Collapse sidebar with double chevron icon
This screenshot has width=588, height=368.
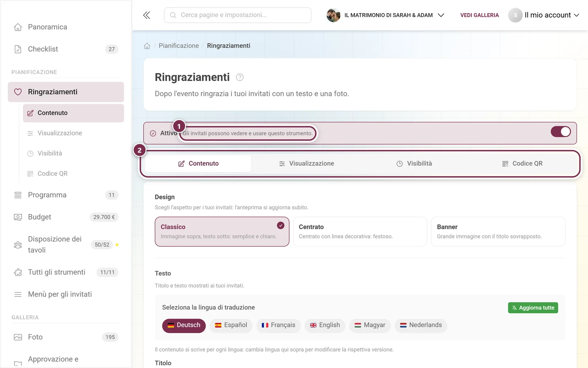[x=147, y=15]
